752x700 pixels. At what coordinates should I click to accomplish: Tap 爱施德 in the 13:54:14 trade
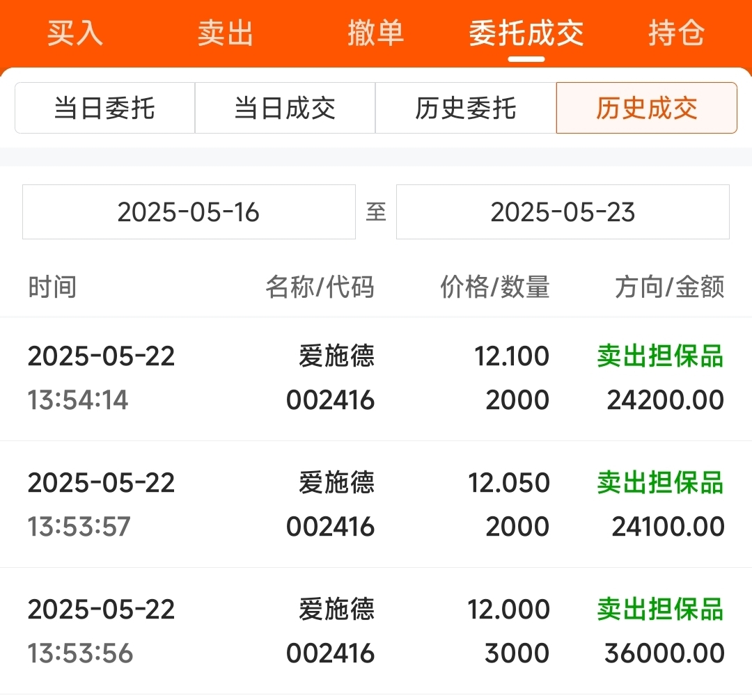(x=337, y=356)
